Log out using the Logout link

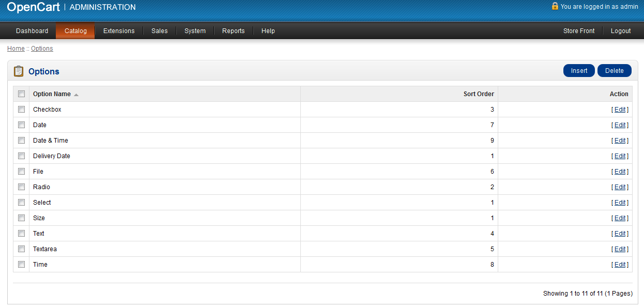point(620,31)
